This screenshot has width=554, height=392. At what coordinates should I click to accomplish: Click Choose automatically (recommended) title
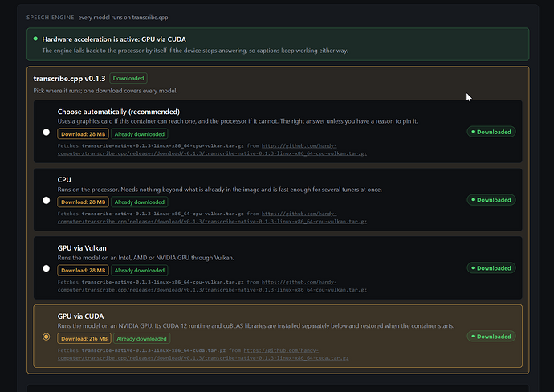pyautogui.click(x=119, y=112)
